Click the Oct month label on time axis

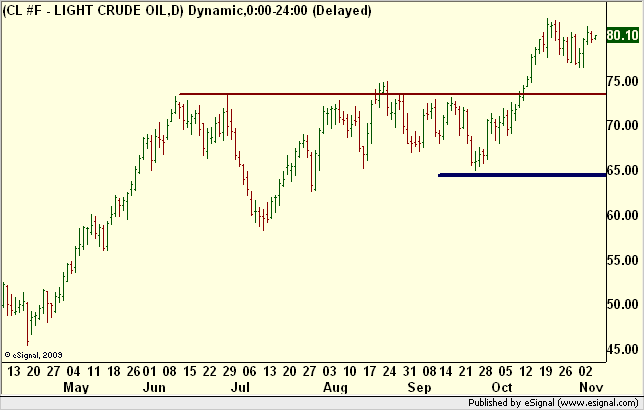(x=502, y=387)
